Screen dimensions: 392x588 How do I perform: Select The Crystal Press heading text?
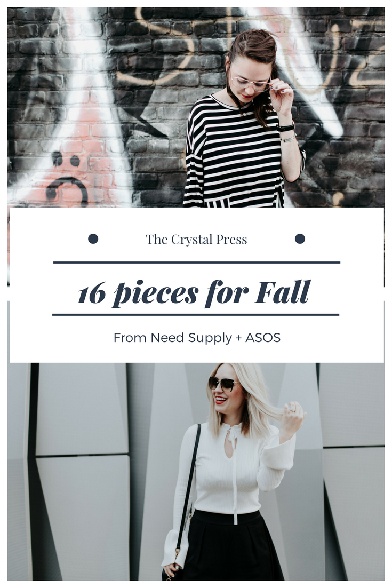[196, 239]
